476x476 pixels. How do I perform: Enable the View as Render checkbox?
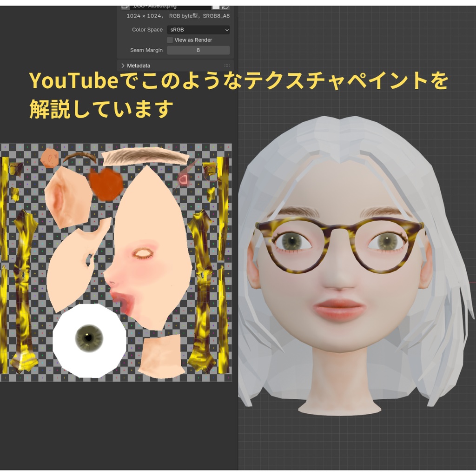click(170, 40)
